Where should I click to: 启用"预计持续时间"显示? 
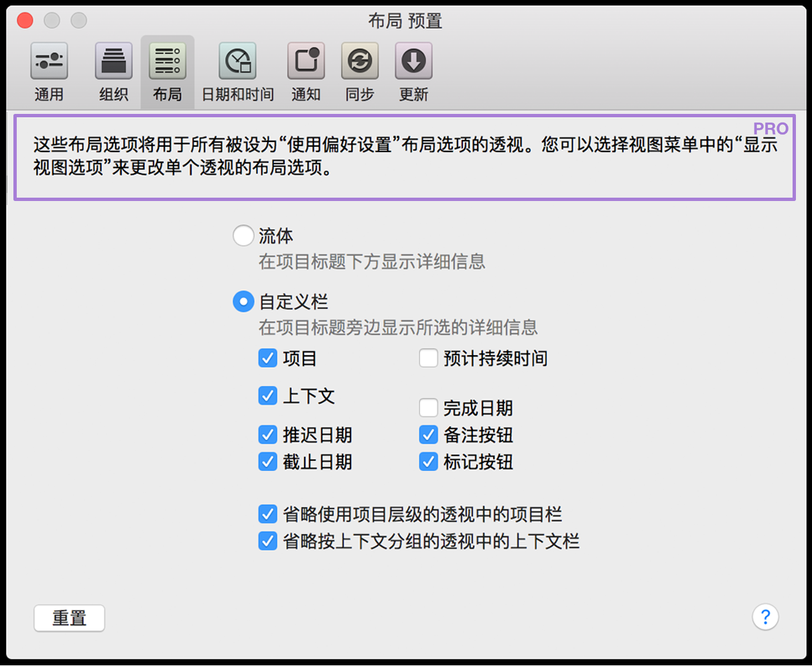click(428, 358)
